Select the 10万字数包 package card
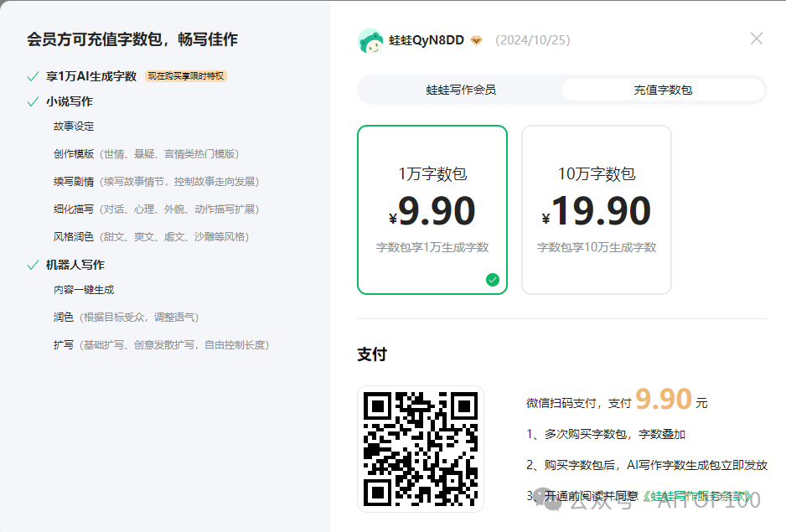Image resolution: width=786 pixels, height=532 pixels. 597,209
